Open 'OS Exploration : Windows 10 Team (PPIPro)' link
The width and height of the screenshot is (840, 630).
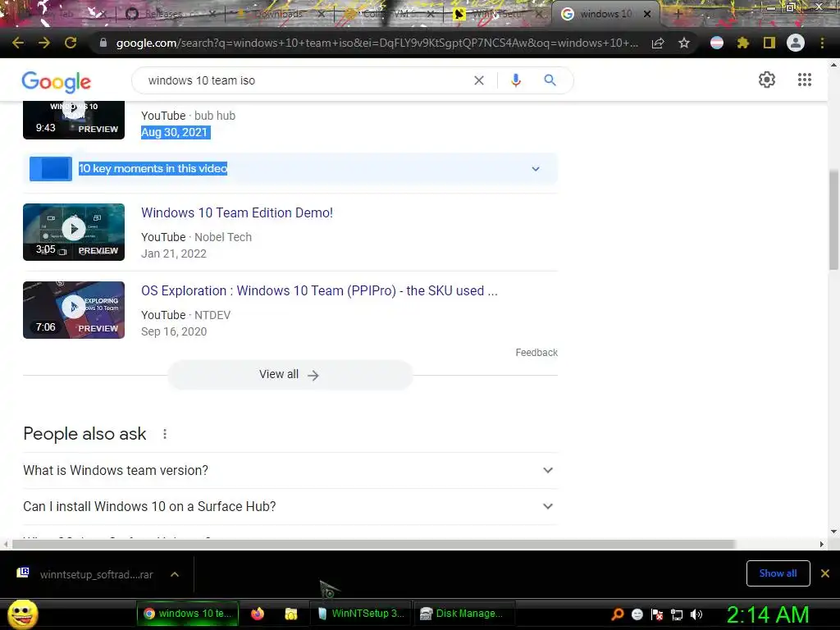(319, 291)
